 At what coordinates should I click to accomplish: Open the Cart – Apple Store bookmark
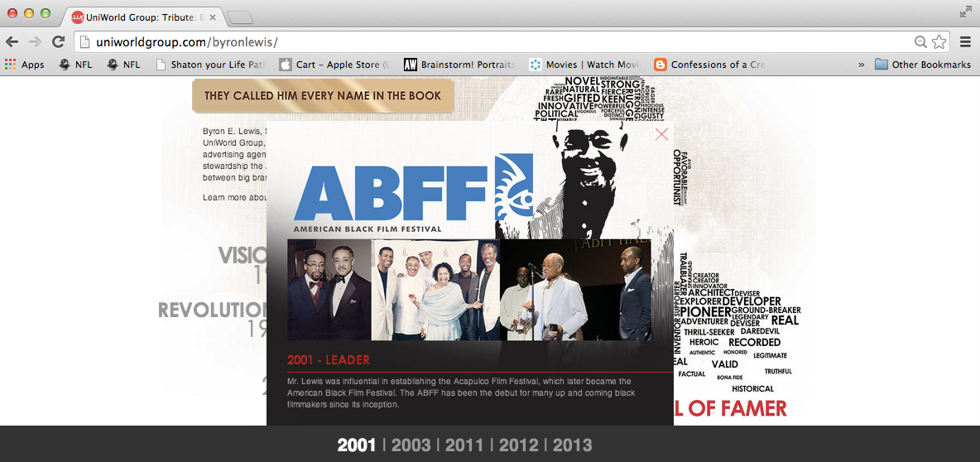pyautogui.click(x=335, y=65)
